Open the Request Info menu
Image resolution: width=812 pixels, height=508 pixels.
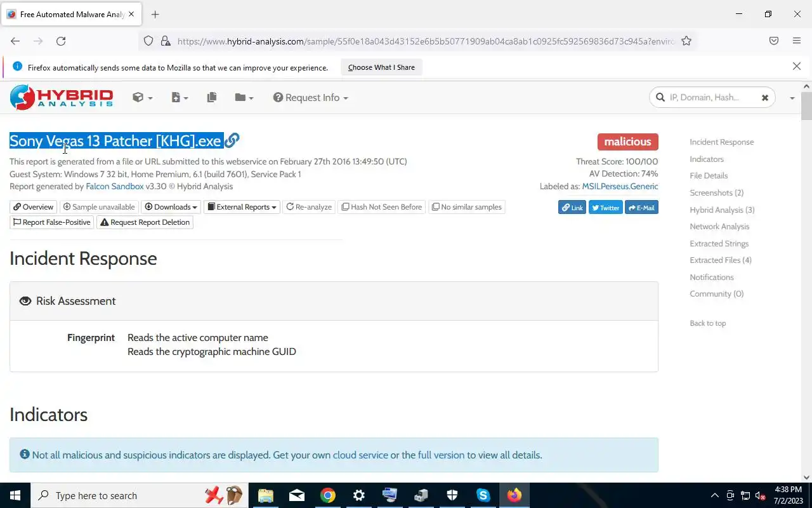311,98
